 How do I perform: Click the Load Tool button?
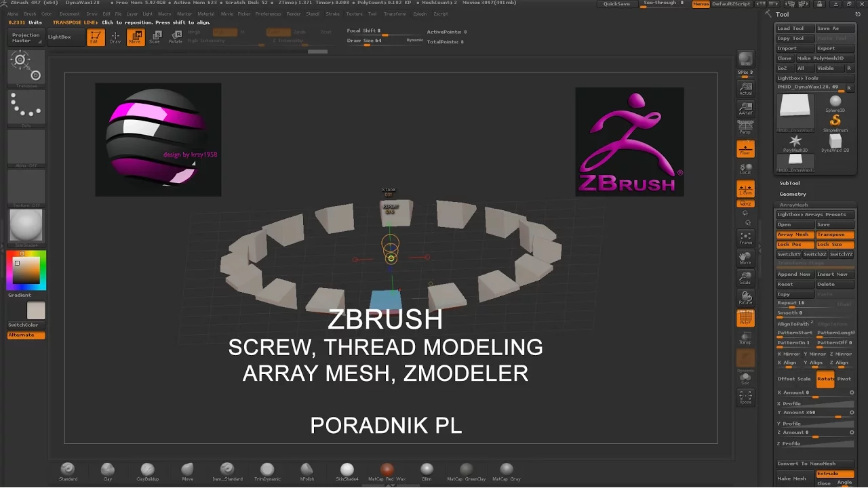[795, 28]
